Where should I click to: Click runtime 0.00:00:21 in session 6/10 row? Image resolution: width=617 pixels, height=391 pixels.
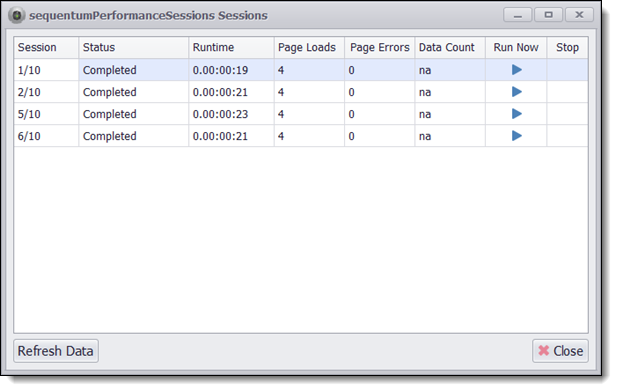pyautogui.click(x=231, y=136)
